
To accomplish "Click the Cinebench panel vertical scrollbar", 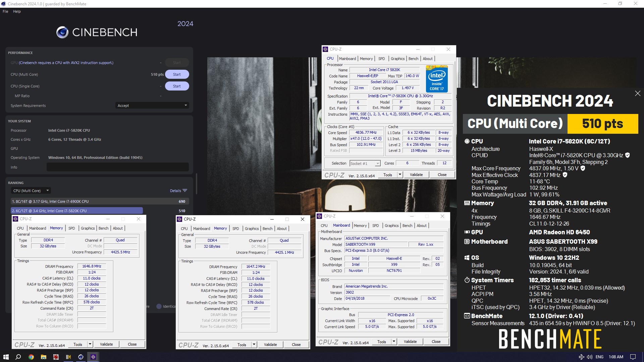I will pos(196,184).
